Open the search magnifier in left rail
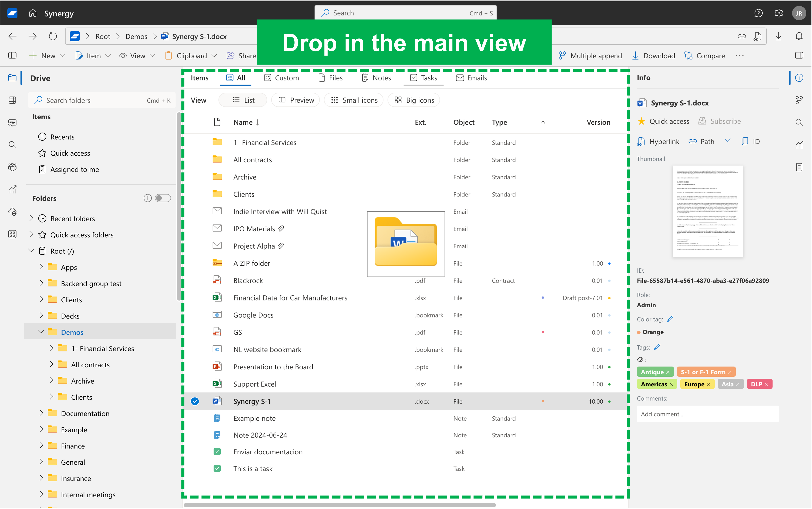Viewport: 812px width, 509px height. point(12,145)
